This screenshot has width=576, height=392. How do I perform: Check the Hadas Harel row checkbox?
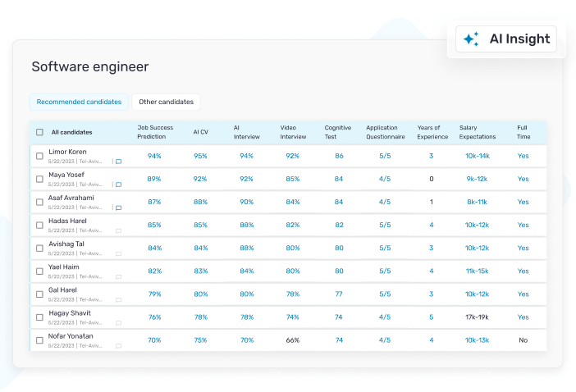coord(39,225)
